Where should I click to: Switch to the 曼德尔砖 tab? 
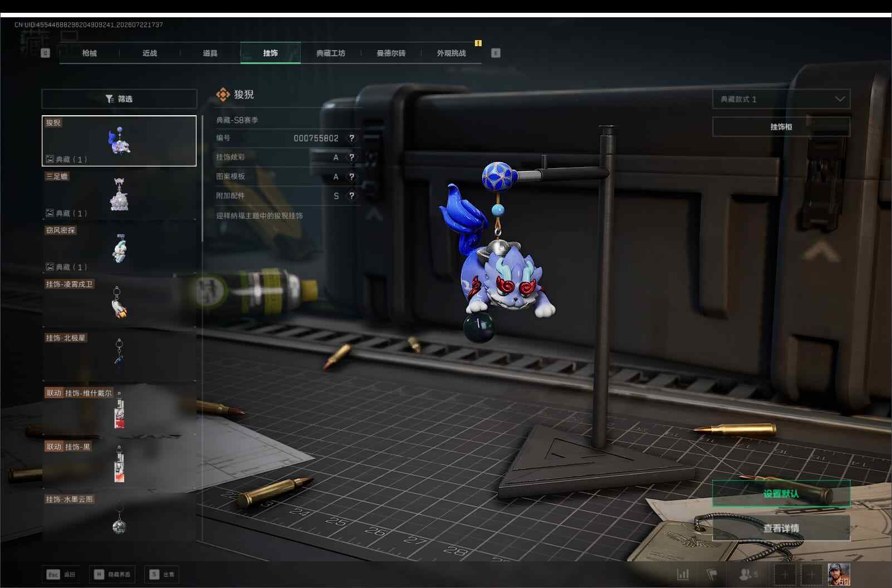[x=391, y=53]
